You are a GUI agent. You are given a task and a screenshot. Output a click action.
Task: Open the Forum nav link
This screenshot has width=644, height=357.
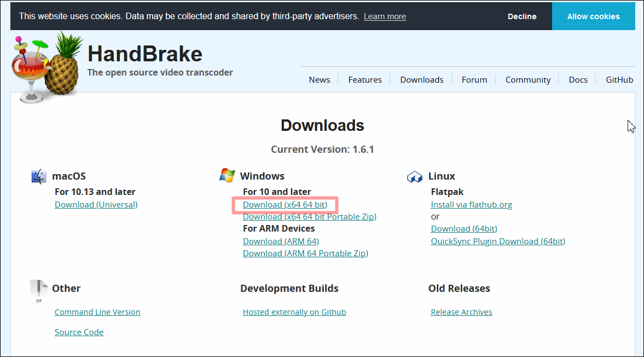(474, 80)
